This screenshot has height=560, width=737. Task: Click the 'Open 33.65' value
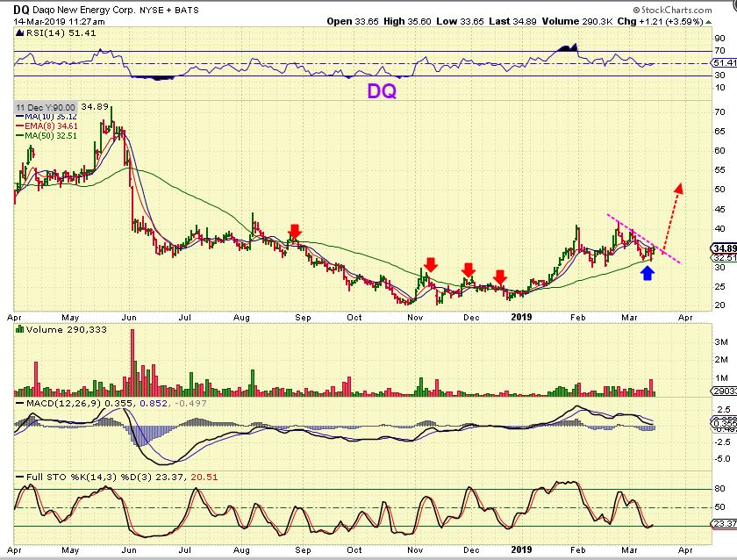[353, 21]
